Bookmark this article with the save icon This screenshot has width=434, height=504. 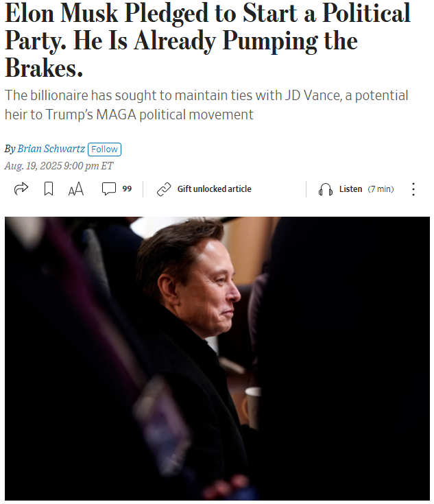[49, 189]
